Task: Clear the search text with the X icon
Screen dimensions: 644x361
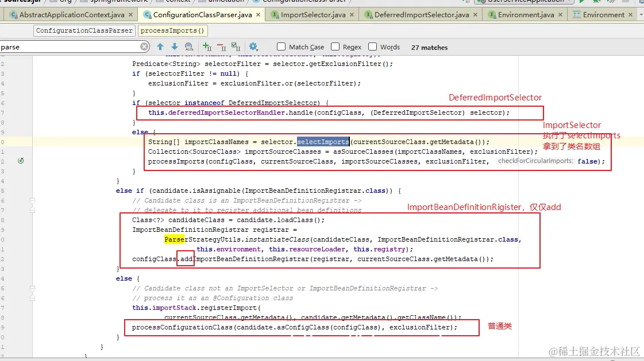Action: click(144, 46)
